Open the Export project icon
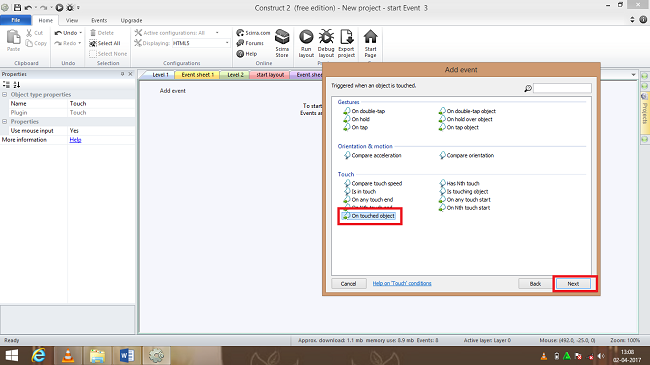This screenshot has height=365, width=650. [346, 37]
